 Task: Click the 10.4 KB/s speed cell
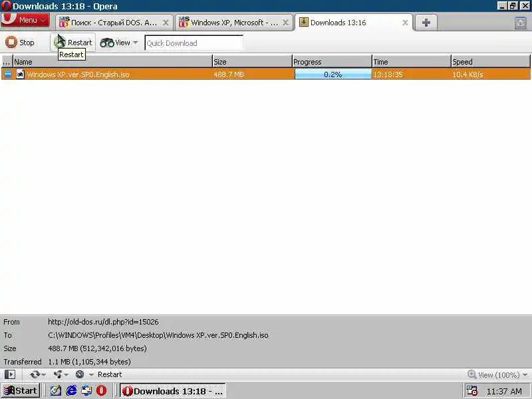[467, 74]
